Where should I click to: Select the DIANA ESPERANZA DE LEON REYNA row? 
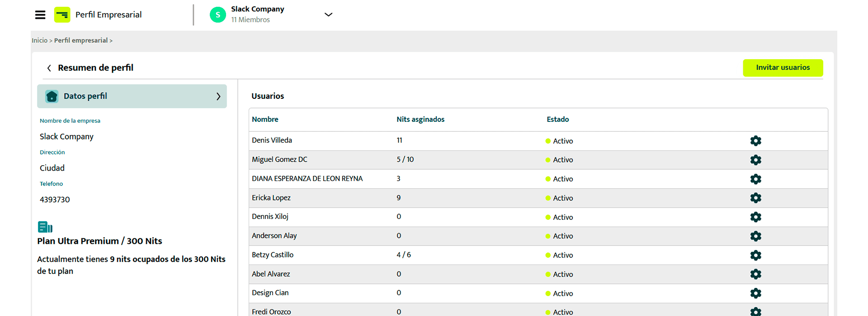pos(538,179)
